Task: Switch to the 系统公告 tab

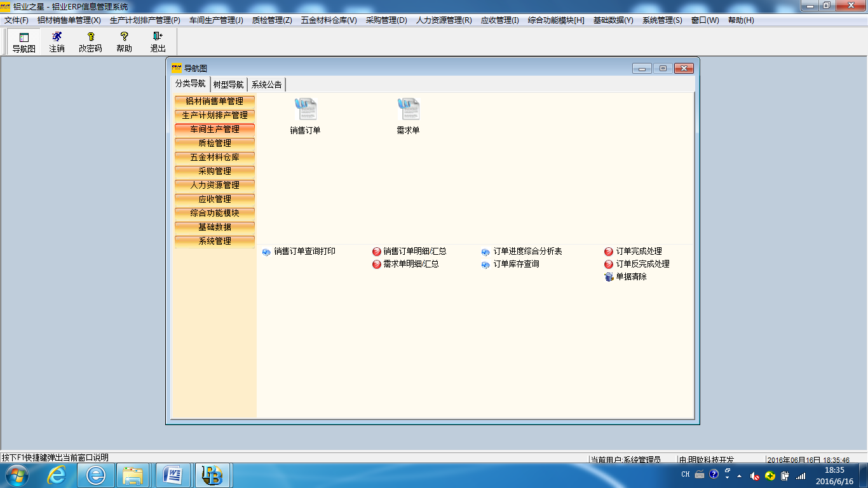Action: coord(267,85)
